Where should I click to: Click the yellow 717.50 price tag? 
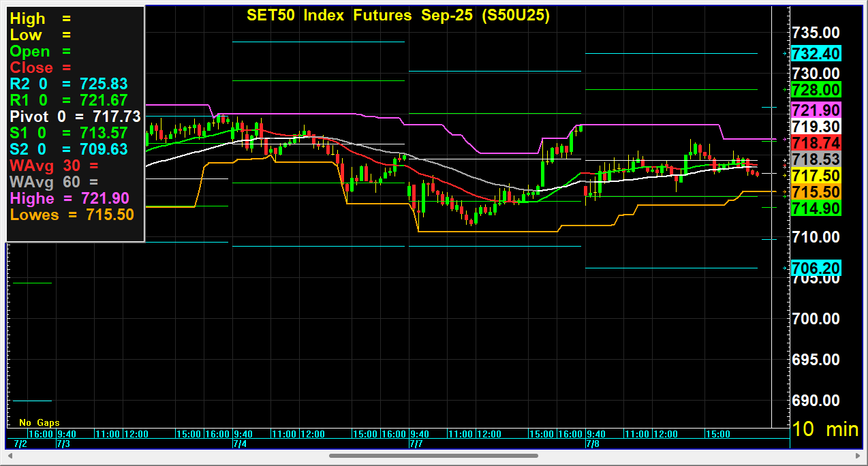(816, 175)
